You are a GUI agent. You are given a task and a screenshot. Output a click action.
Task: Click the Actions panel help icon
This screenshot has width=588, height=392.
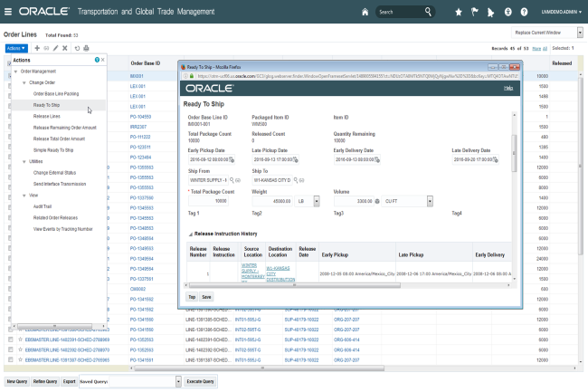point(97,60)
